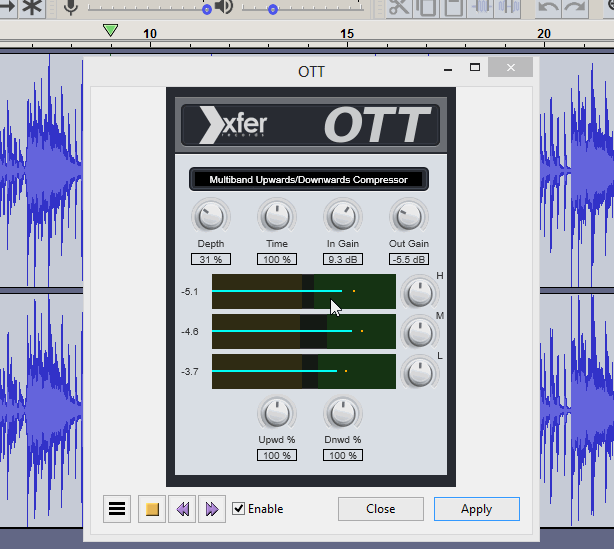
Task: Toggle the Enable checkbox
Action: click(238, 509)
